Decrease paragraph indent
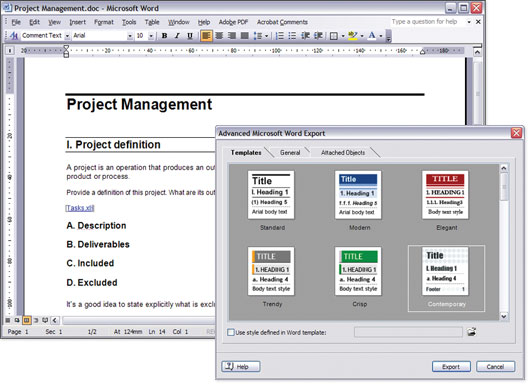Viewport: 529px width, 385px height. pyautogui.click(x=305, y=35)
